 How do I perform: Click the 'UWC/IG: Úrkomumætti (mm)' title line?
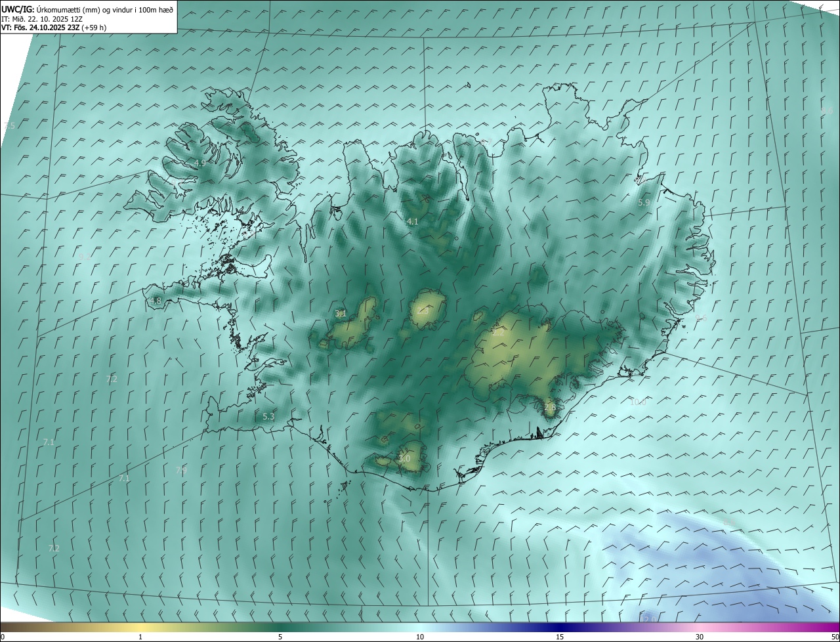pos(87,9)
